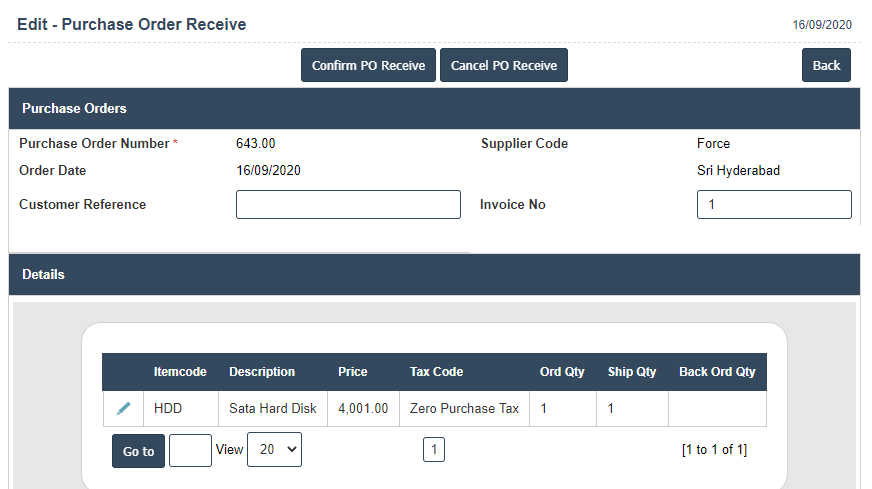Sort by Itemcode column header
The image size is (872, 489).
tap(180, 371)
